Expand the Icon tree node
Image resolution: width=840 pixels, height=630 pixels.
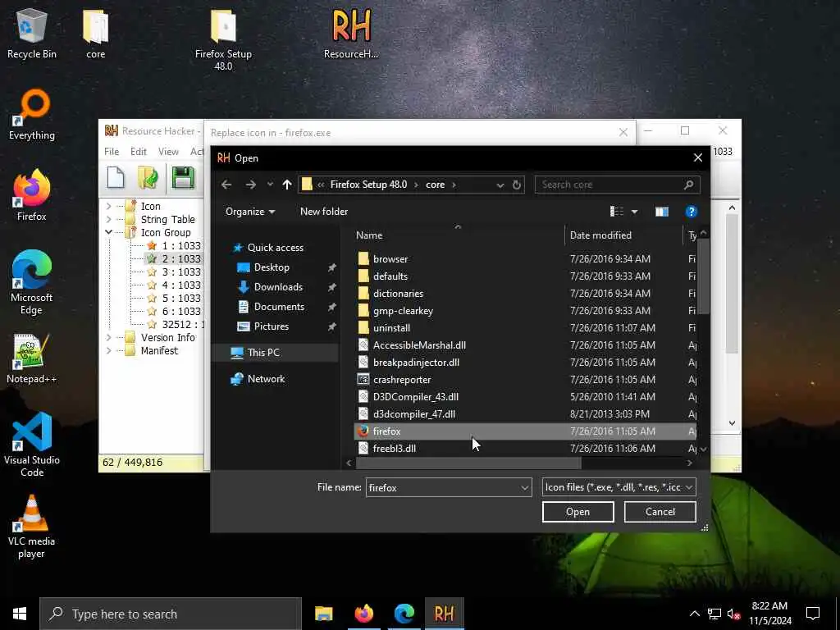(x=109, y=206)
